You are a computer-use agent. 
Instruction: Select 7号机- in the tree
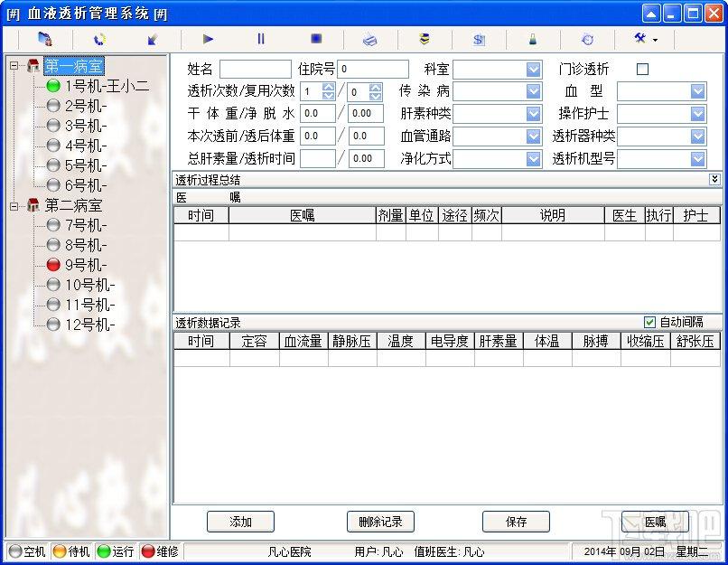tap(86, 225)
